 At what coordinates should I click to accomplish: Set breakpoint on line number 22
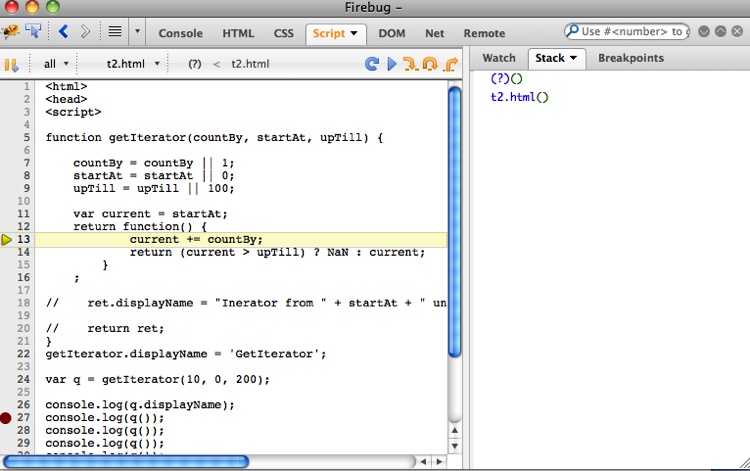(23, 354)
